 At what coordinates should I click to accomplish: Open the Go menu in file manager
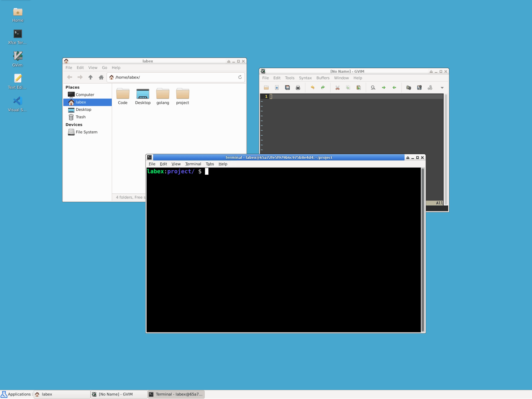(105, 67)
